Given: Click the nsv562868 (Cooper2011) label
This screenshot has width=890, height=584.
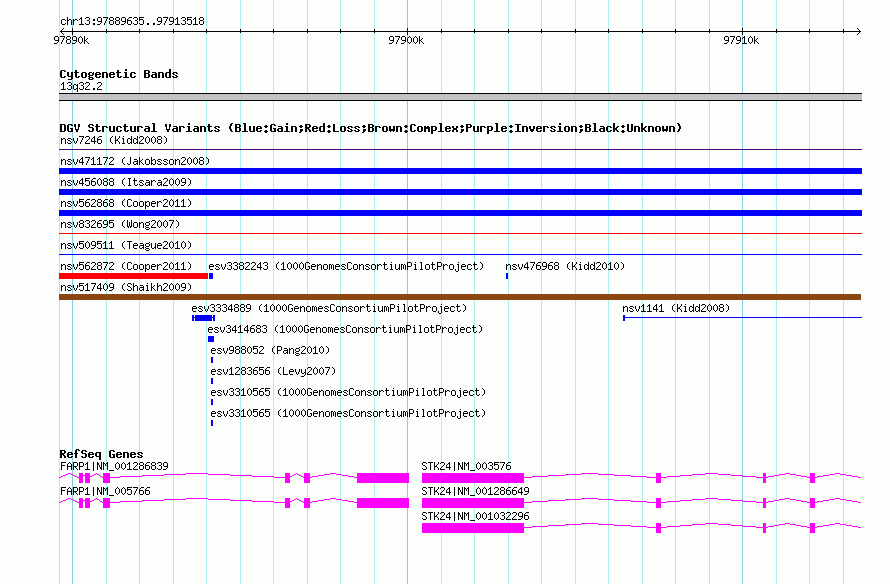Looking at the screenshot, I should (126, 203).
